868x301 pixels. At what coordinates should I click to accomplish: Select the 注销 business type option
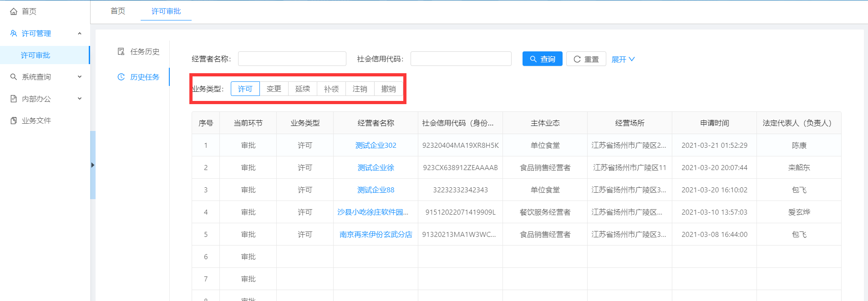(360, 89)
